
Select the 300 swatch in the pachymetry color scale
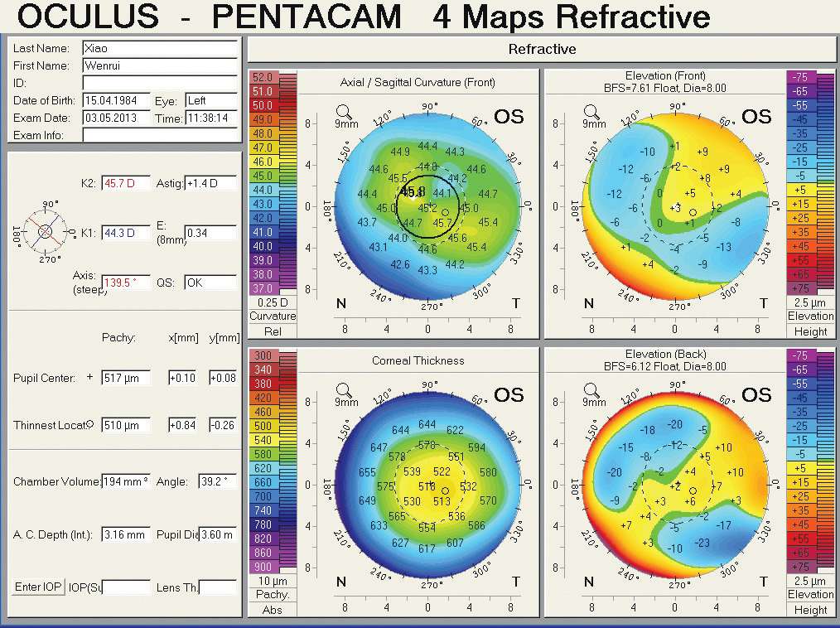point(263,355)
